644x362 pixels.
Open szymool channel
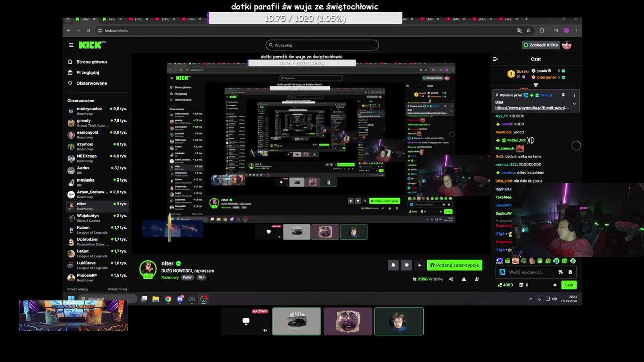click(98, 146)
